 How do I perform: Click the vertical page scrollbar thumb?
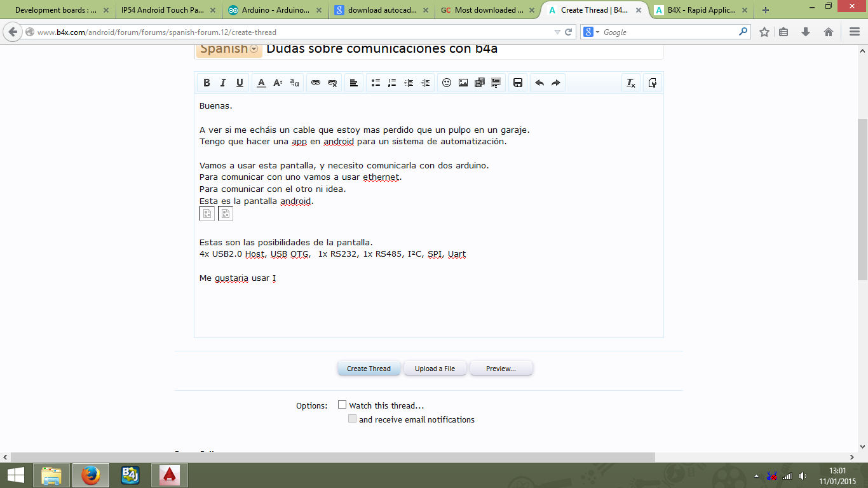tap(862, 200)
